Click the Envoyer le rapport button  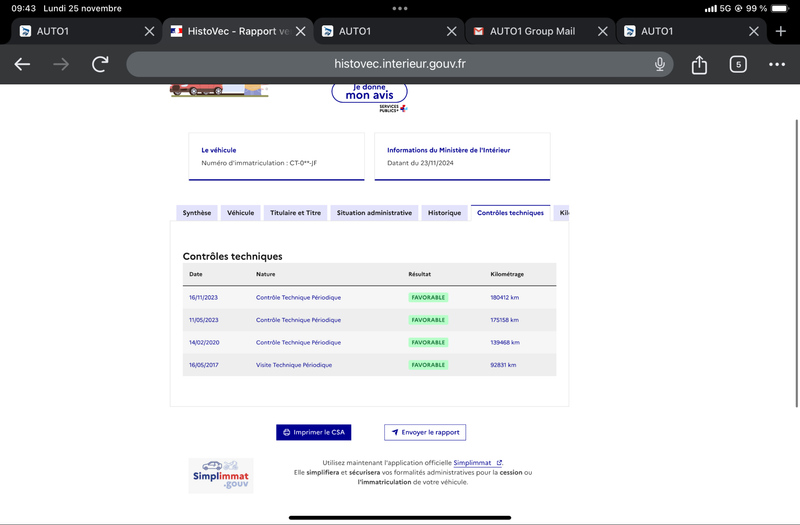coord(425,432)
